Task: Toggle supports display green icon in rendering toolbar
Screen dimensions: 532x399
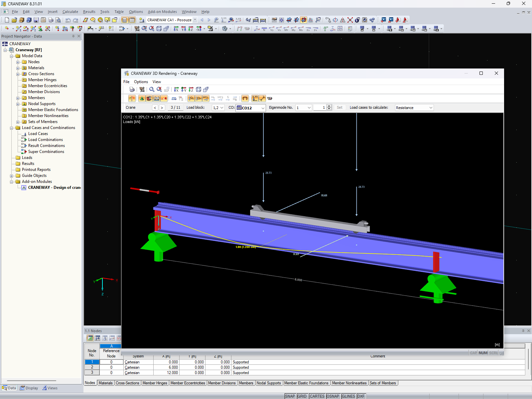Action: (142, 98)
